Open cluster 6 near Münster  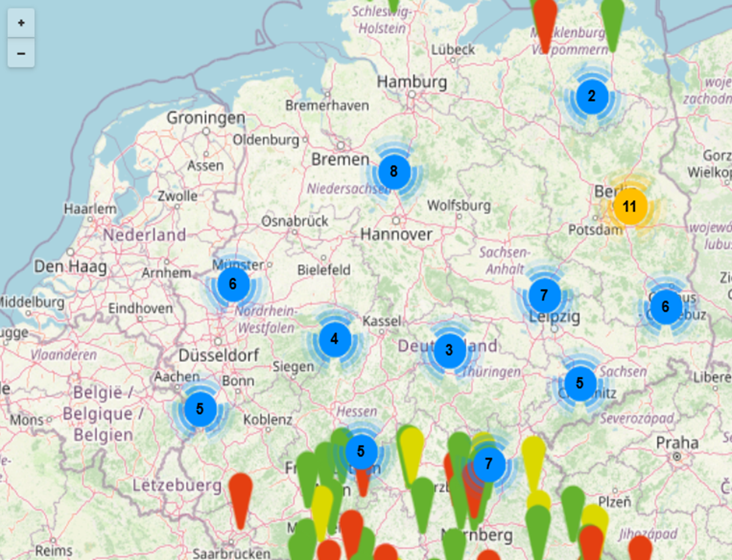(232, 284)
